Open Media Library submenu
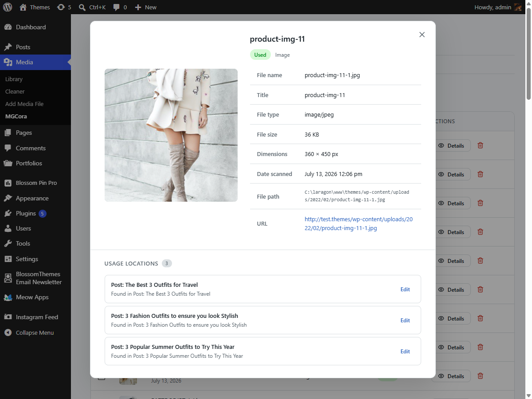The width and height of the screenshot is (532, 399). tap(14, 79)
